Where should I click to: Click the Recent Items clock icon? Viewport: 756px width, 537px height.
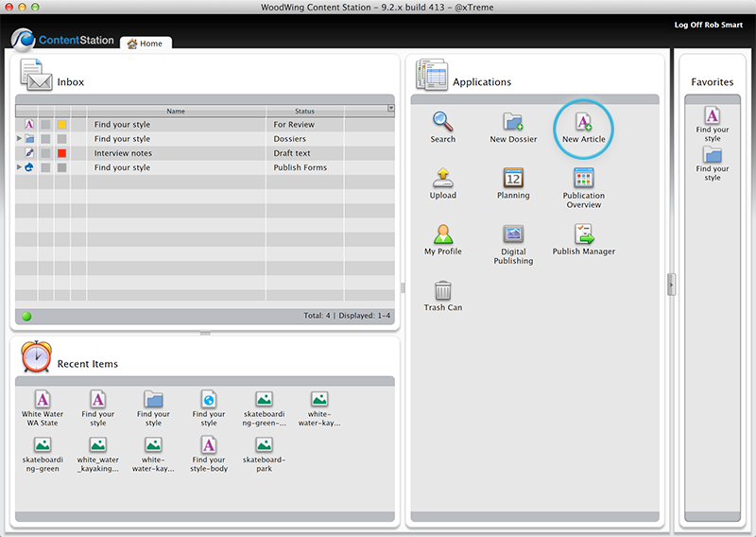tap(36, 356)
